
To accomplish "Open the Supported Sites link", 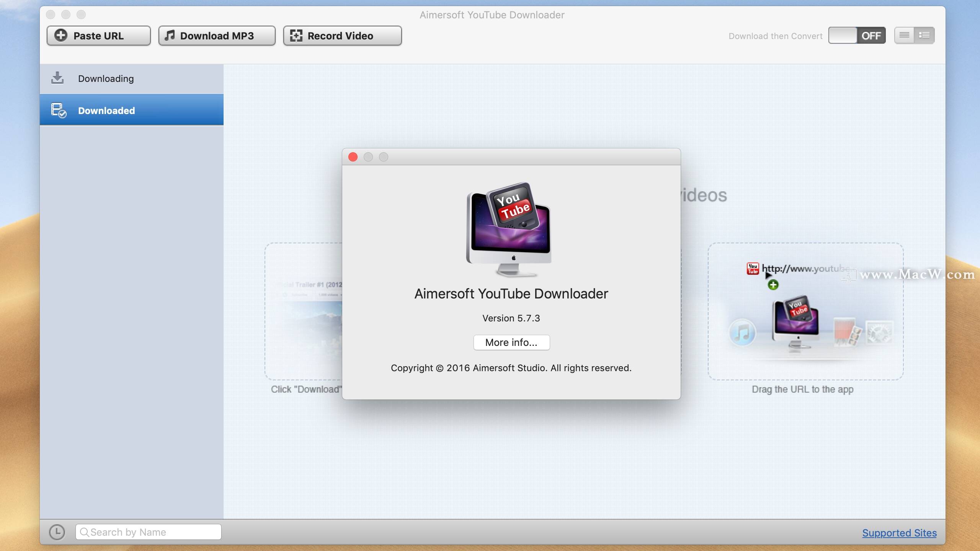I will point(899,533).
